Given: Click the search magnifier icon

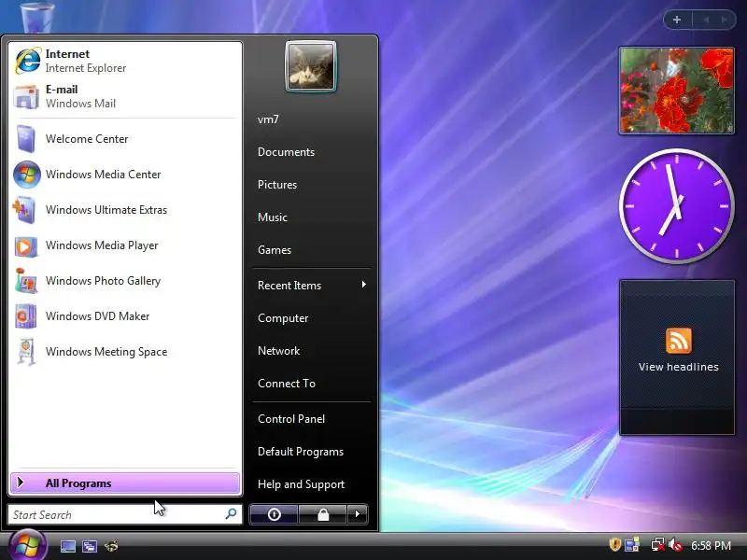Looking at the screenshot, I should click(231, 514).
